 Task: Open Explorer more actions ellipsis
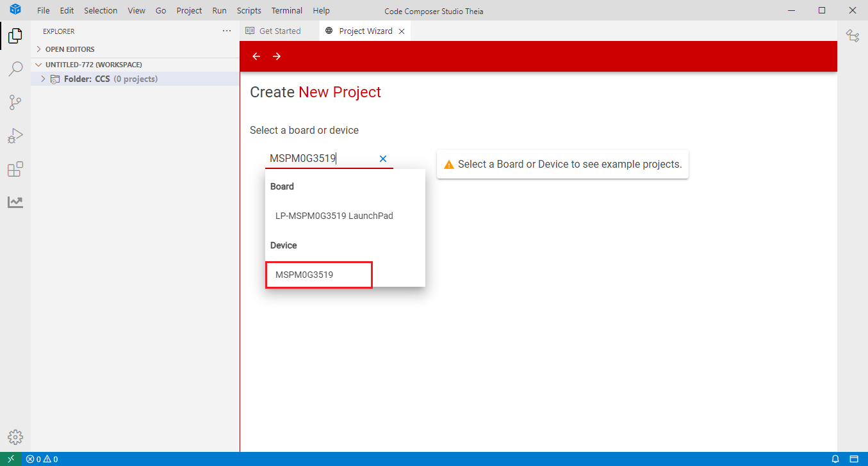pos(227,31)
